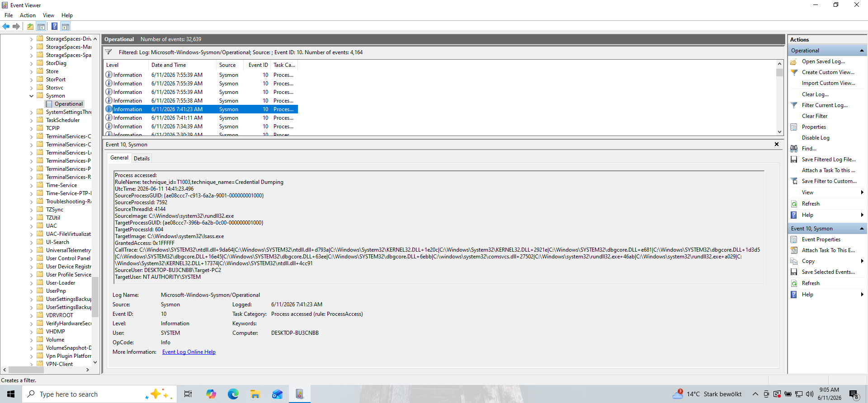
Task: Click the Back arrow toolbar icon
Action: click(6, 26)
